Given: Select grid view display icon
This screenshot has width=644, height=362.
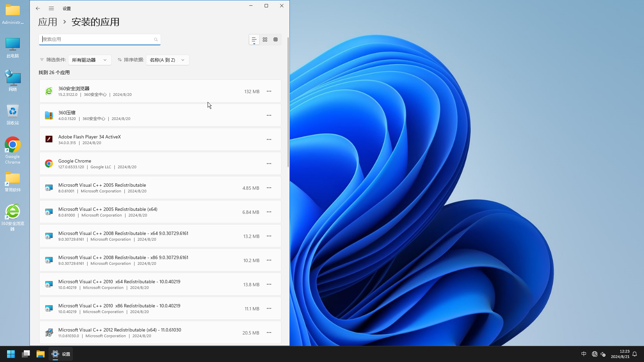Looking at the screenshot, I should tap(265, 40).
